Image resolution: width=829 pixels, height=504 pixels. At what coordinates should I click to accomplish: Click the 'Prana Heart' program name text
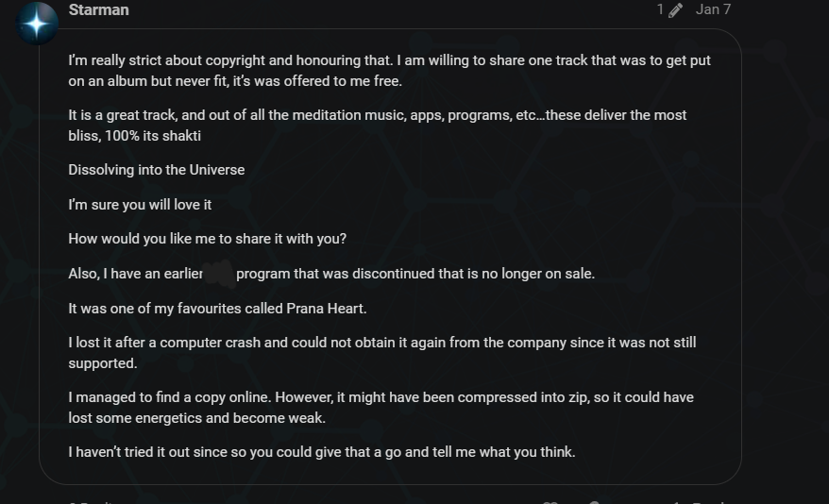click(x=326, y=309)
